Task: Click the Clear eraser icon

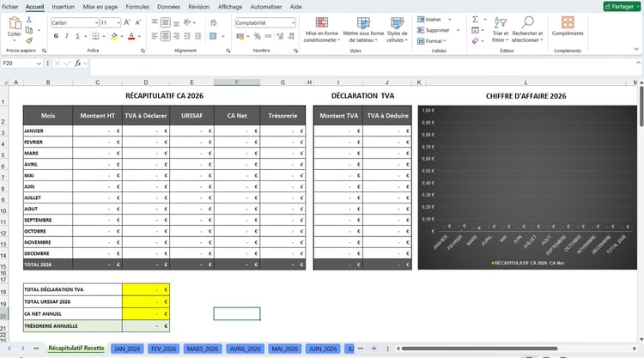Action: [x=475, y=40]
